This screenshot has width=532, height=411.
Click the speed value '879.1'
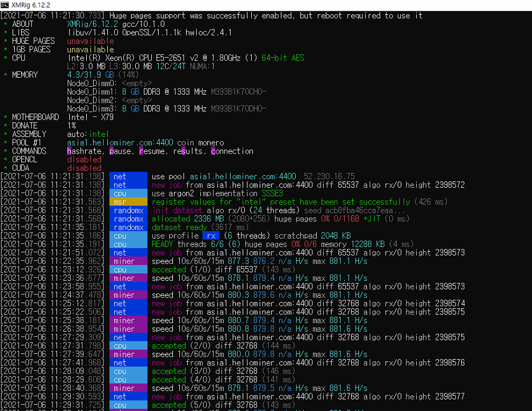coord(238,389)
